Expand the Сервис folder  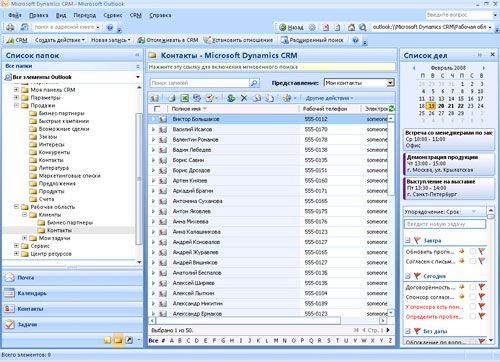(16, 246)
